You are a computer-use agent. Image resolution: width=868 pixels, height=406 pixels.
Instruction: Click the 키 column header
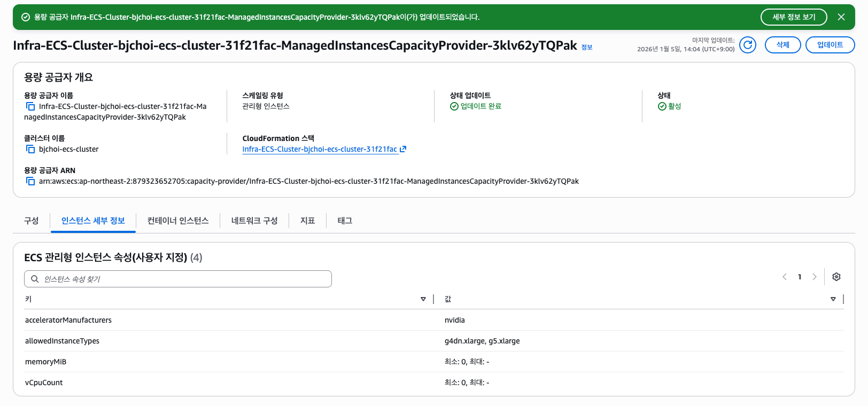click(28, 299)
